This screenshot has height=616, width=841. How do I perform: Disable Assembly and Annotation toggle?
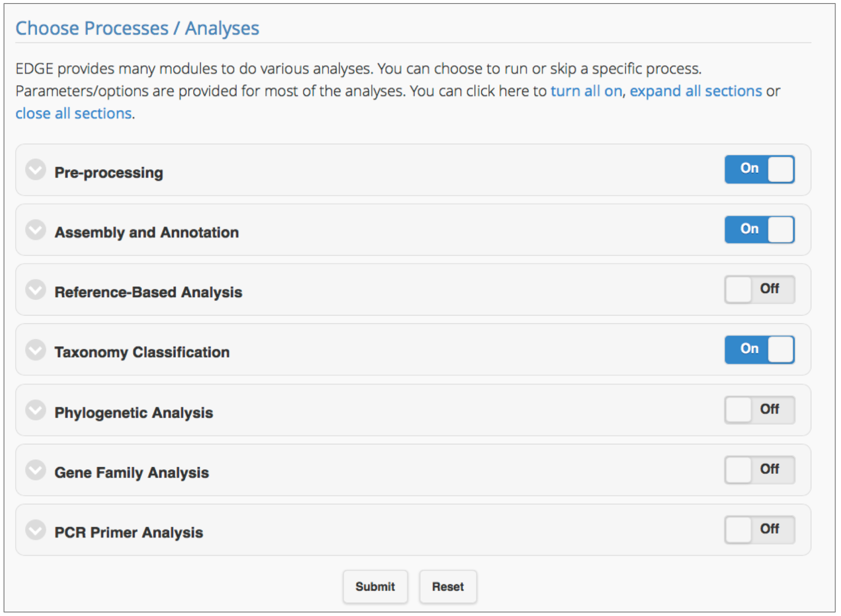pos(759,230)
